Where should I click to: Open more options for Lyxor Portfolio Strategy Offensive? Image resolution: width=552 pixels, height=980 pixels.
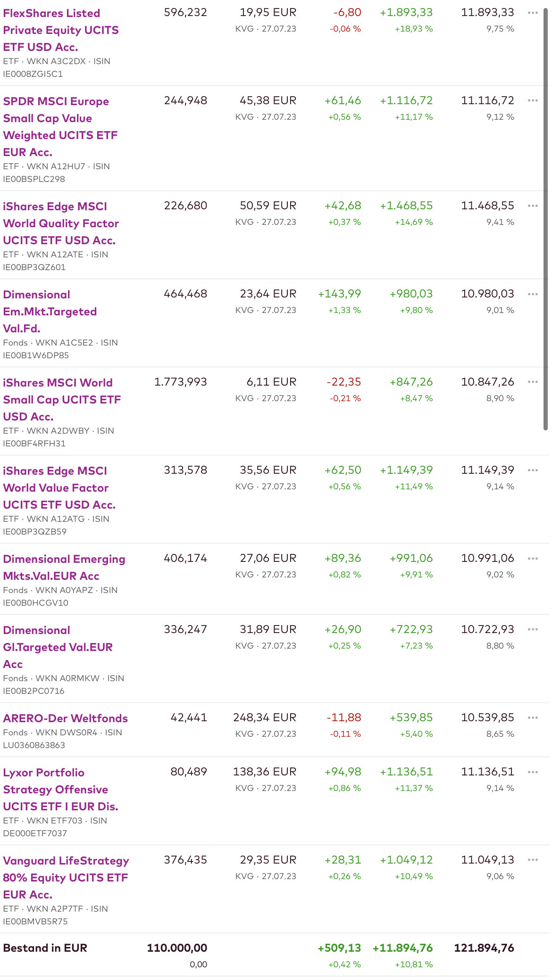point(533,772)
